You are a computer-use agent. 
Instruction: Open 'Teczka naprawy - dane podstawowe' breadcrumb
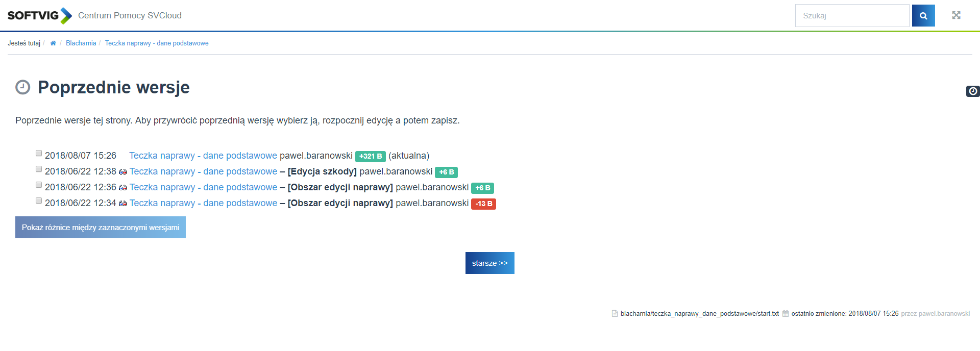click(x=157, y=43)
